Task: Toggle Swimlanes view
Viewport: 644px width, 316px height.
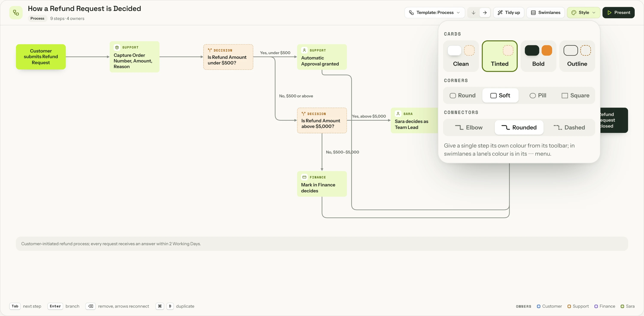Action: [x=545, y=12]
